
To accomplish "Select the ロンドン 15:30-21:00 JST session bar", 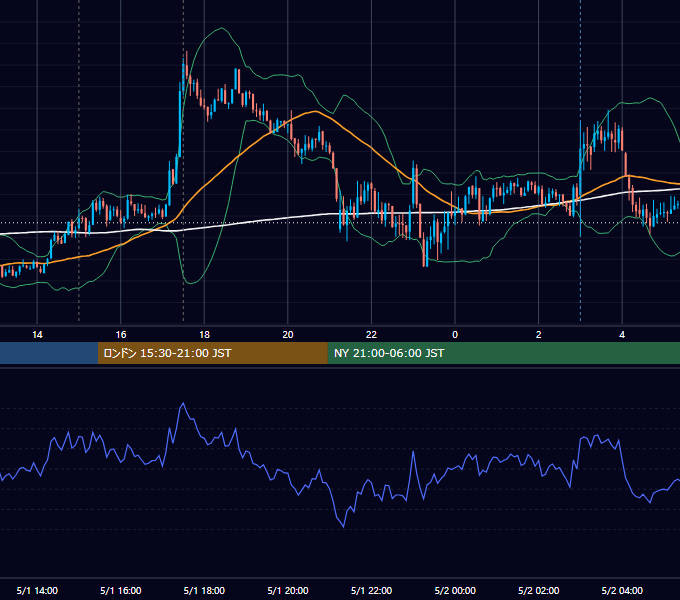I will tap(212, 353).
